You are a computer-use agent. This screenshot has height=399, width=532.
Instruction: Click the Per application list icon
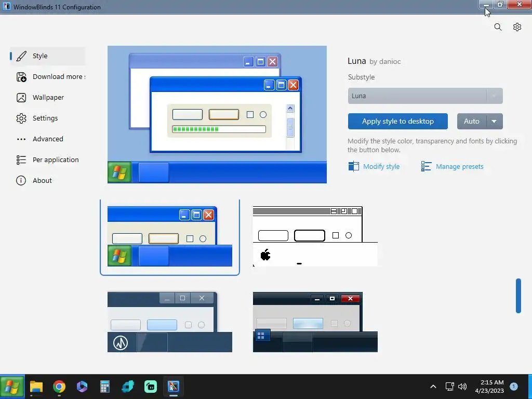click(21, 160)
